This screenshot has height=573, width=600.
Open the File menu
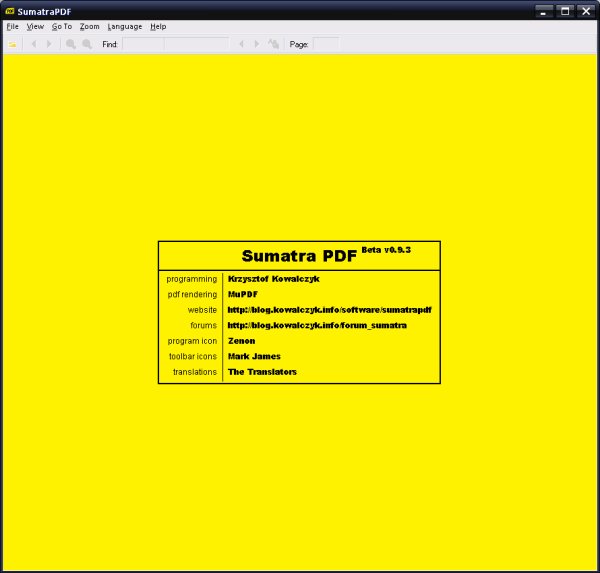click(13, 26)
